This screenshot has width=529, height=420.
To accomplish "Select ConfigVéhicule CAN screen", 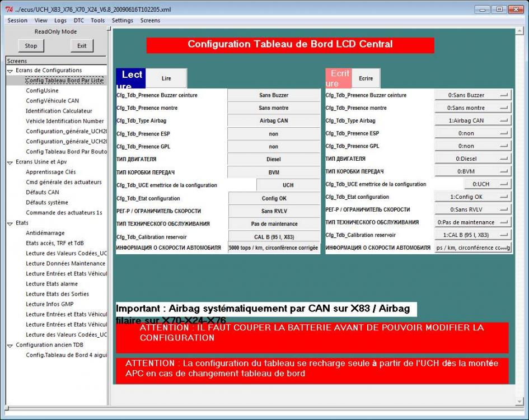I will pyautogui.click(x=52, y=101).
